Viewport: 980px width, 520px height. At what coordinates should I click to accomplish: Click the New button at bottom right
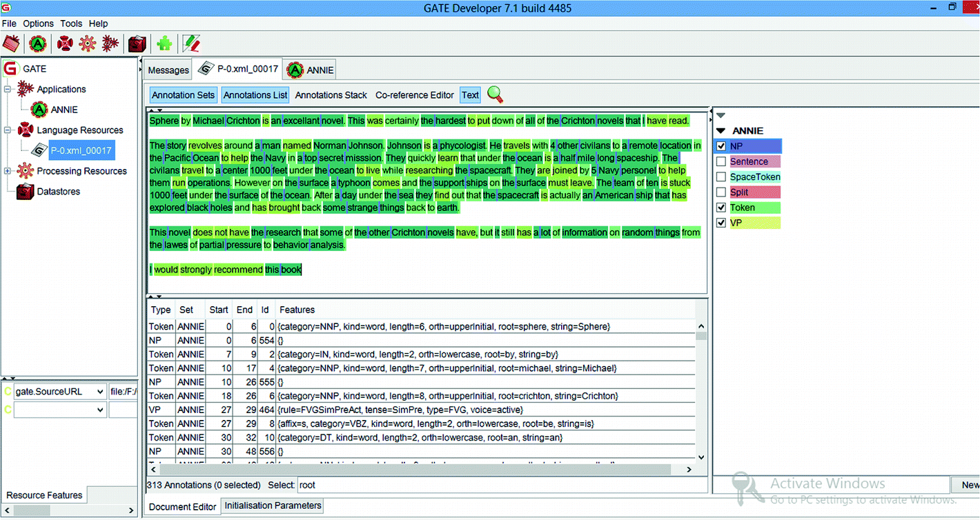tap(966, 485)
